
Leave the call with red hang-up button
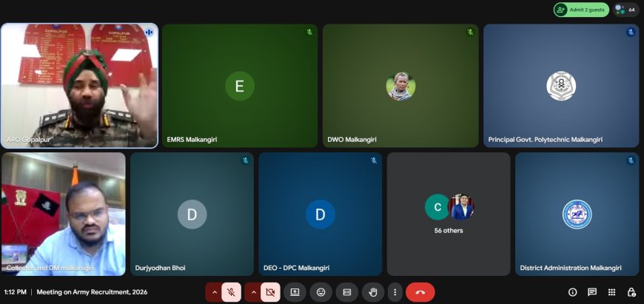pyautogui.click(x=420, y=292)
